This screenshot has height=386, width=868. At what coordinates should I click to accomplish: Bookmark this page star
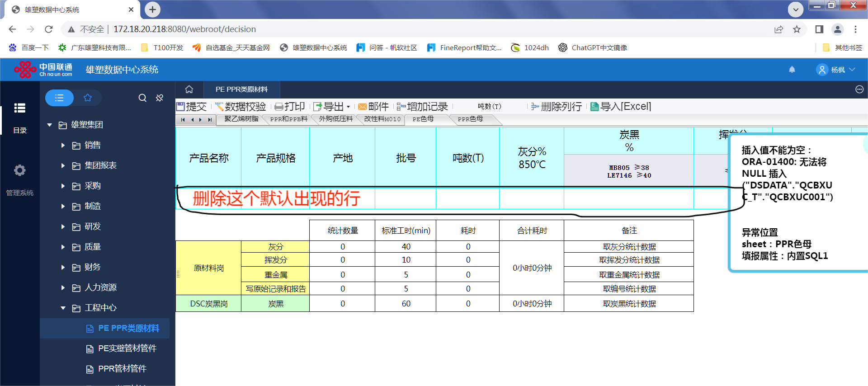pos(797,29)
